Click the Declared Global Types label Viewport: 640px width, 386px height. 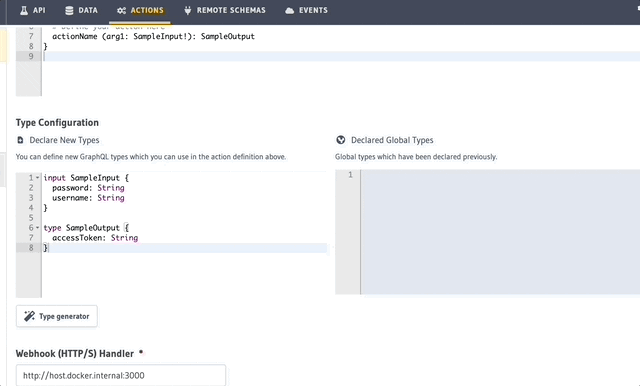pos(392,140)
